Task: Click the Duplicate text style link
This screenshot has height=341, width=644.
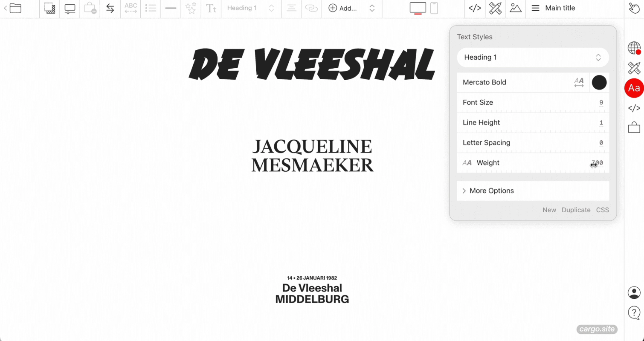Action: 576,210
